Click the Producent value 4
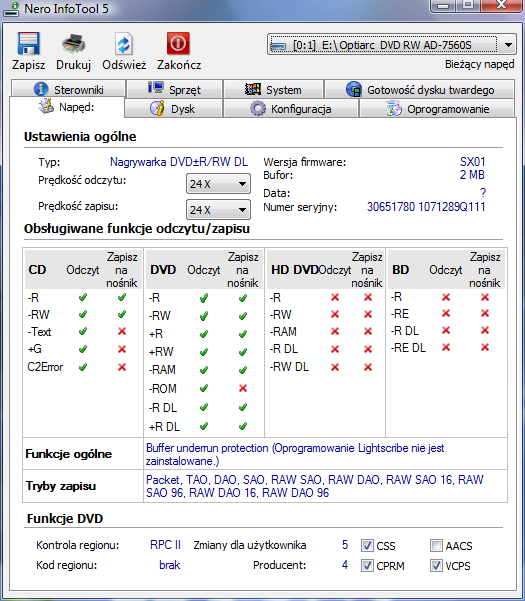This screenshot has width=525, height=601. click(345, 565)
